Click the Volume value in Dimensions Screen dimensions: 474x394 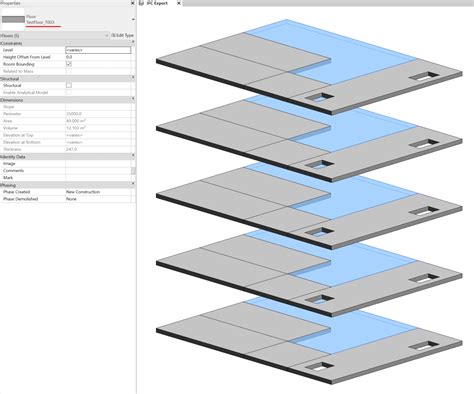pyautogui.click(x=76, y=128)
